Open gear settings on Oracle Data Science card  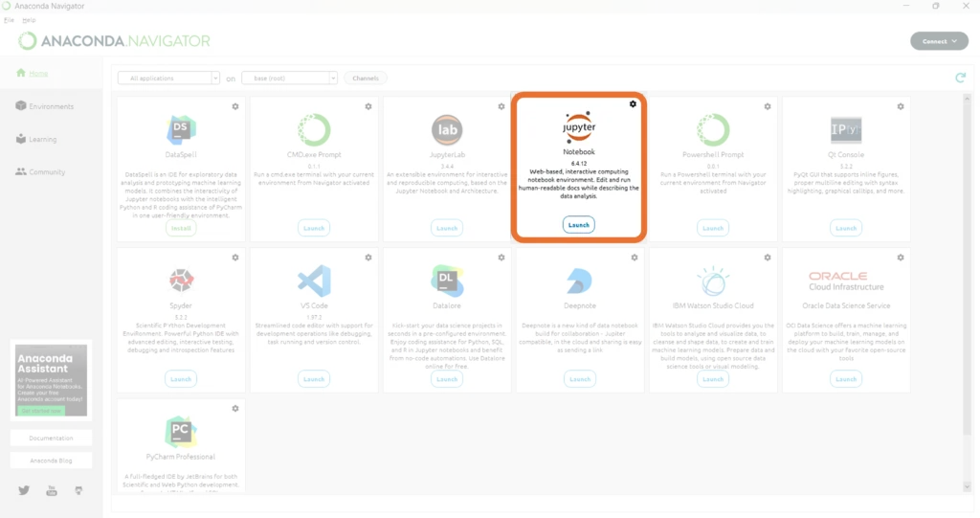click(901, 258)
